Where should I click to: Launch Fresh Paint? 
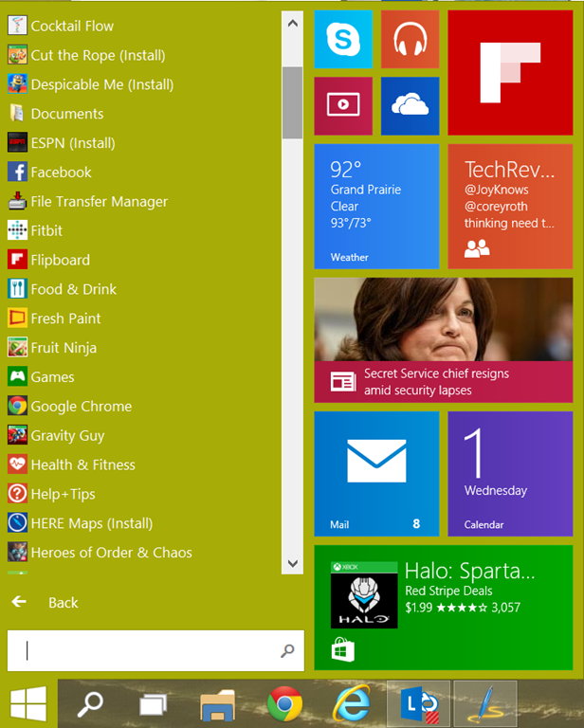point(54,318)
